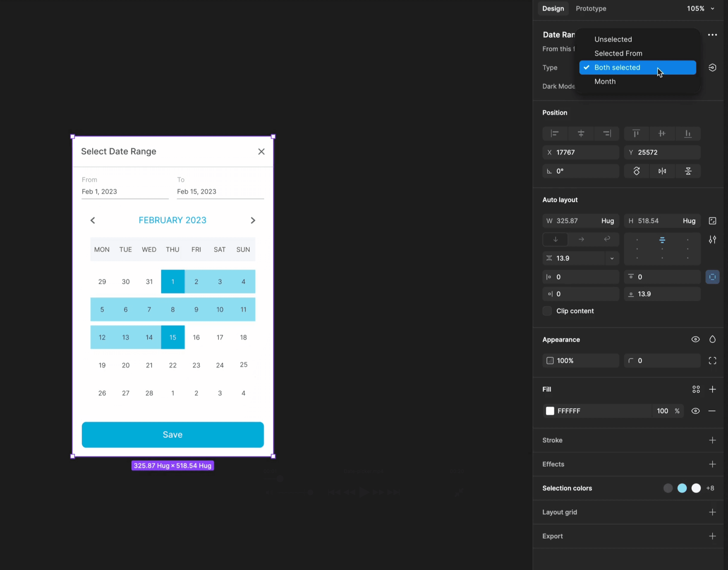Image resolution: width=728 pixels, height=570 pixels.
Task: Click the individual corner radius icon
Action: click(712, 360)
